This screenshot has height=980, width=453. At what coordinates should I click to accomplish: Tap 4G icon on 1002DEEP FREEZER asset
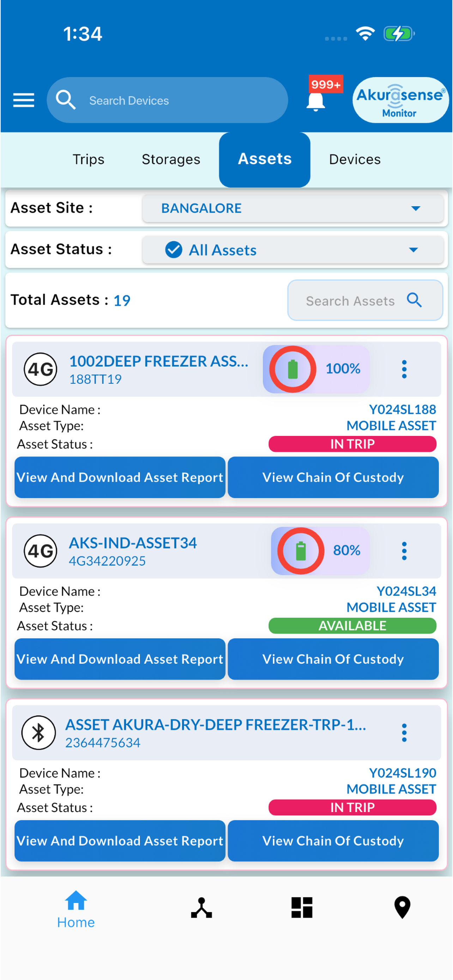(40, 369)
